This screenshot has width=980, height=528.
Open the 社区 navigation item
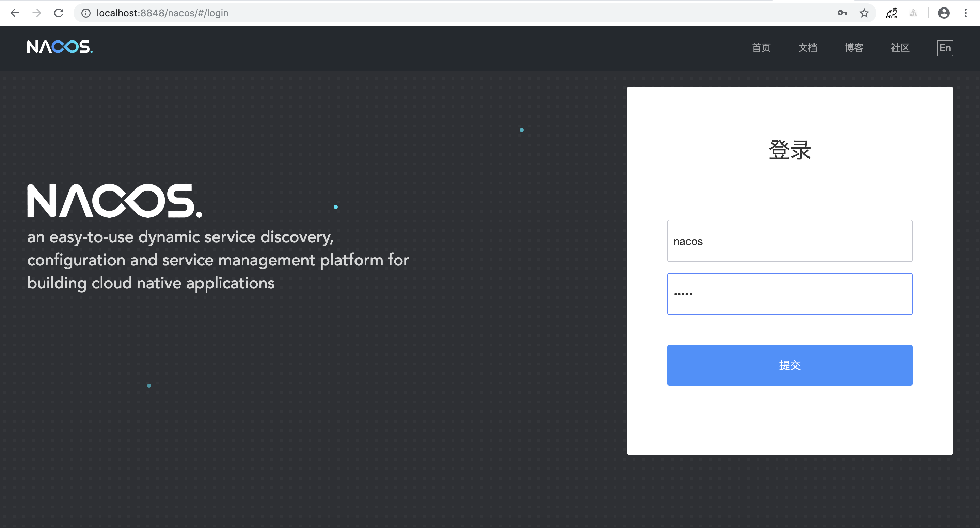900,48
